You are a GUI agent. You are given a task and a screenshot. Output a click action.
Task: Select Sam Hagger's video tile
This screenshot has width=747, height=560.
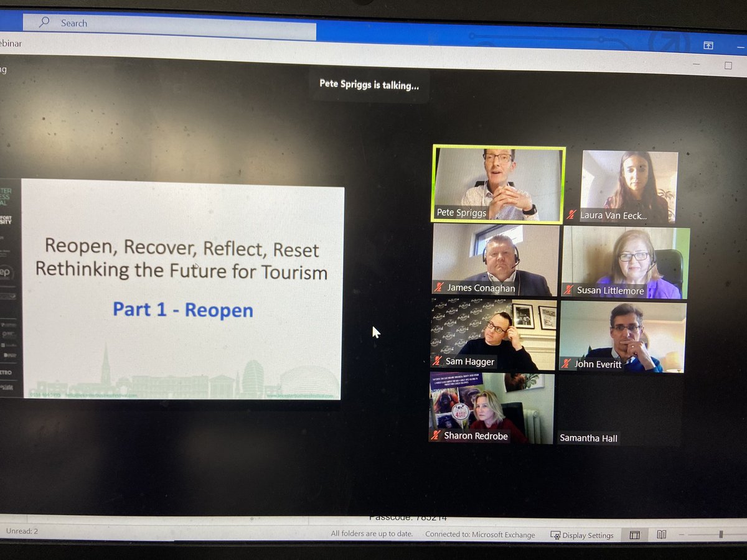pos(494,335)
